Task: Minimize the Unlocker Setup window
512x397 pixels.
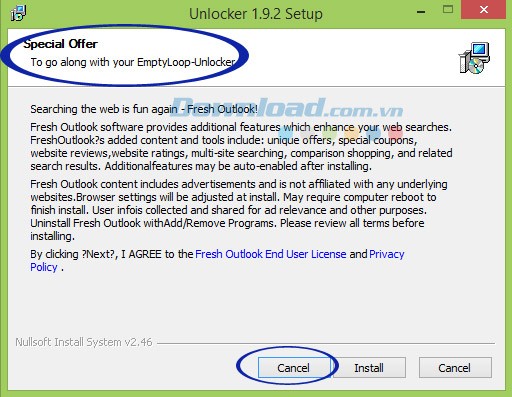Action: [421, 12]
